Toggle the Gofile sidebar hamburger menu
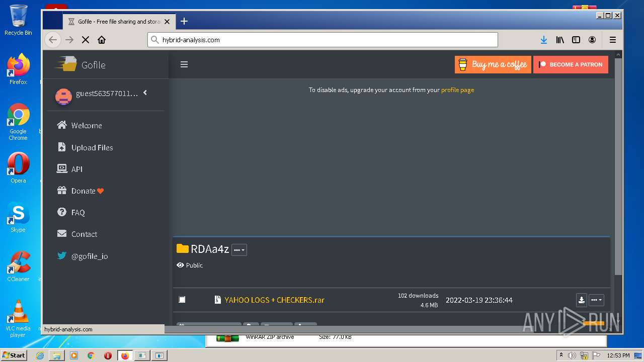644x362 pixels. (x=184, y=64)
